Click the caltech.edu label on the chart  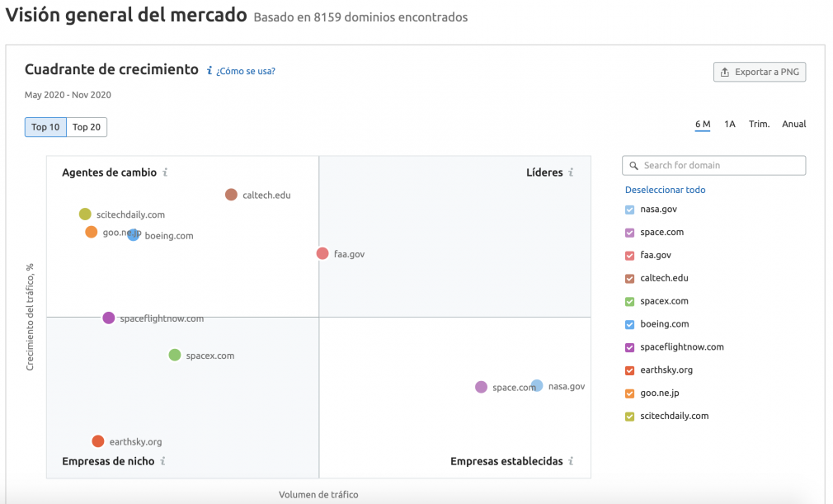[266, 195]
